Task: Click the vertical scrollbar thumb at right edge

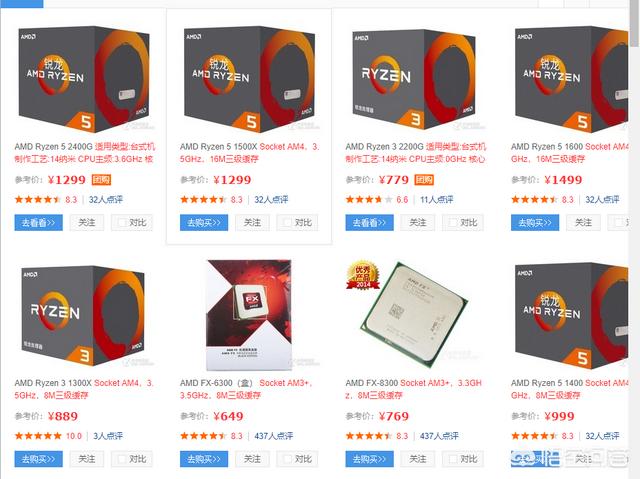Action: (x=635, y=24)
